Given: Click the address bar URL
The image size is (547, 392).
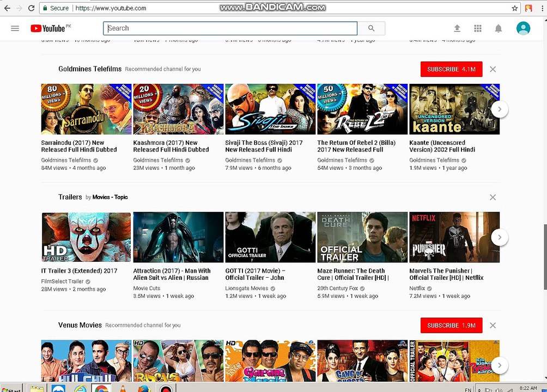Looking at the screenshot, I should click(x=111, y=8).
